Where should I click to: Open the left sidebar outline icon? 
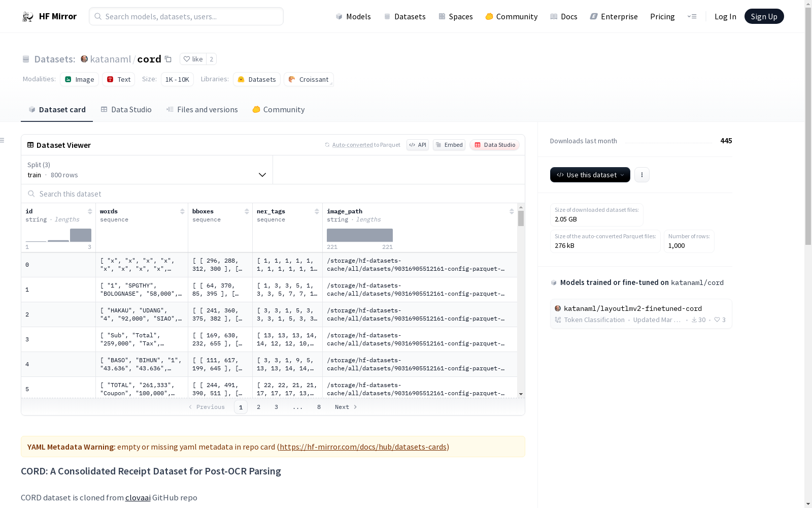(3, 140)
